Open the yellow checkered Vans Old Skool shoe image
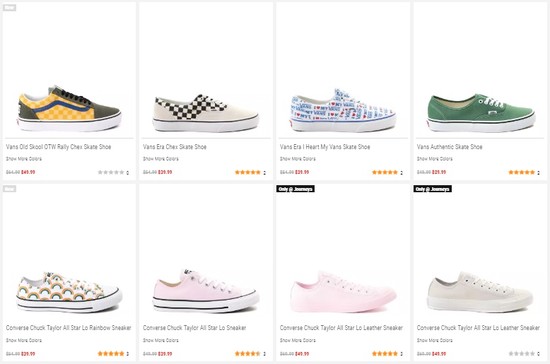The image size is (550, 364). (x=69, y=108)
